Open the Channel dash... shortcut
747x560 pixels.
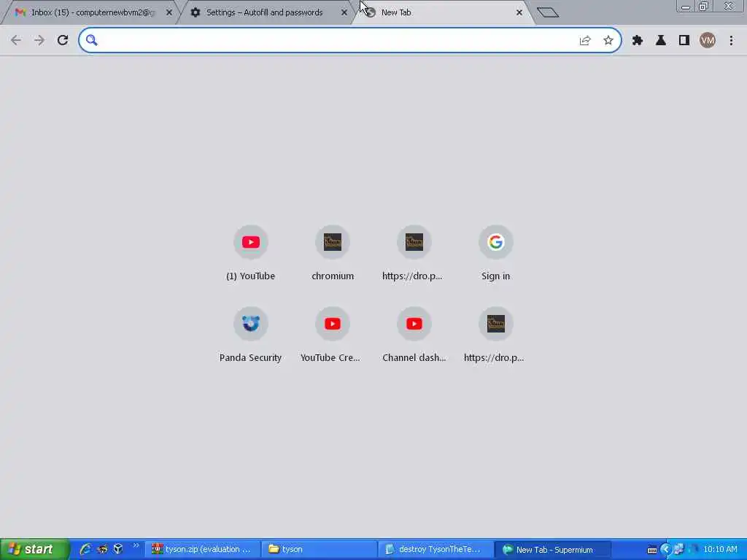click(x=414, y=335)
